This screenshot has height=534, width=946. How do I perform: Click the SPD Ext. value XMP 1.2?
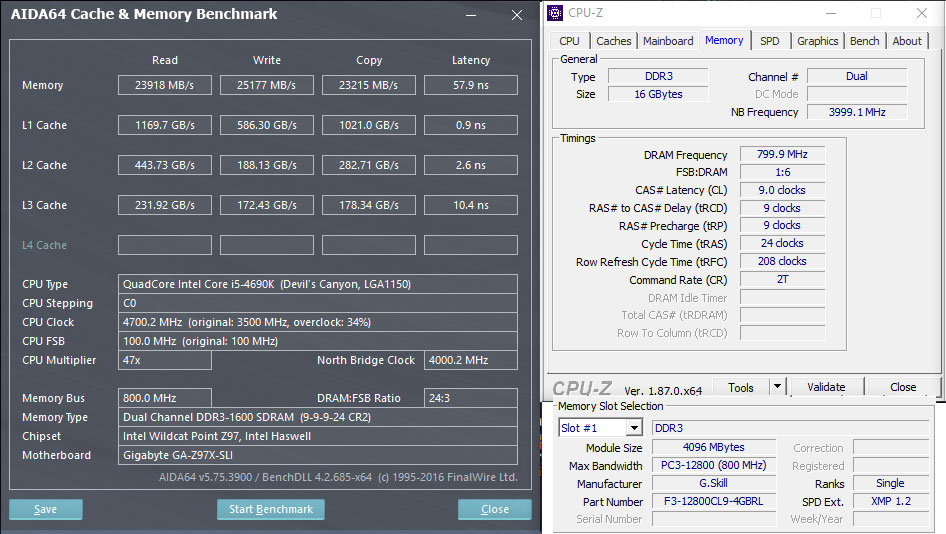pyautogui.click(x=890, y=501)
